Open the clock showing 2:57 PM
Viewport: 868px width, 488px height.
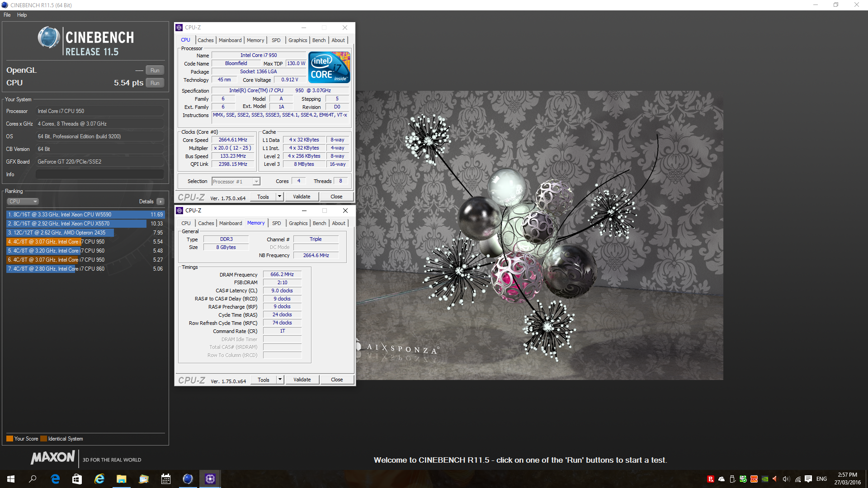tap(848, 479)
